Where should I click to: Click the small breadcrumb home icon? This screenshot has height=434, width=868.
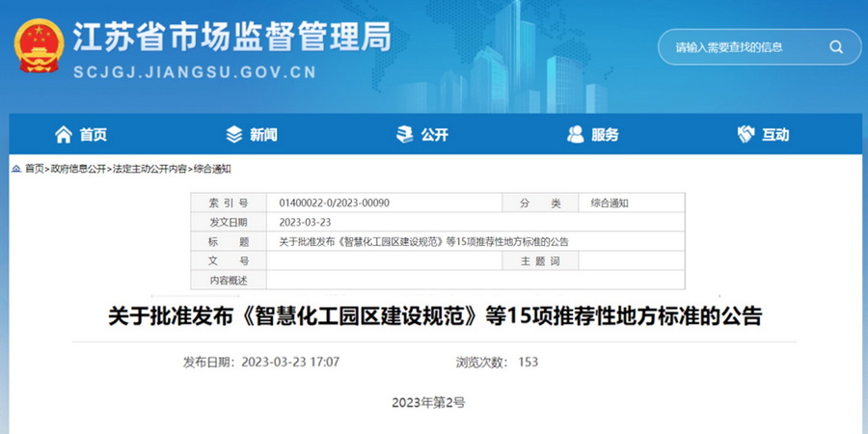[16, 169]
